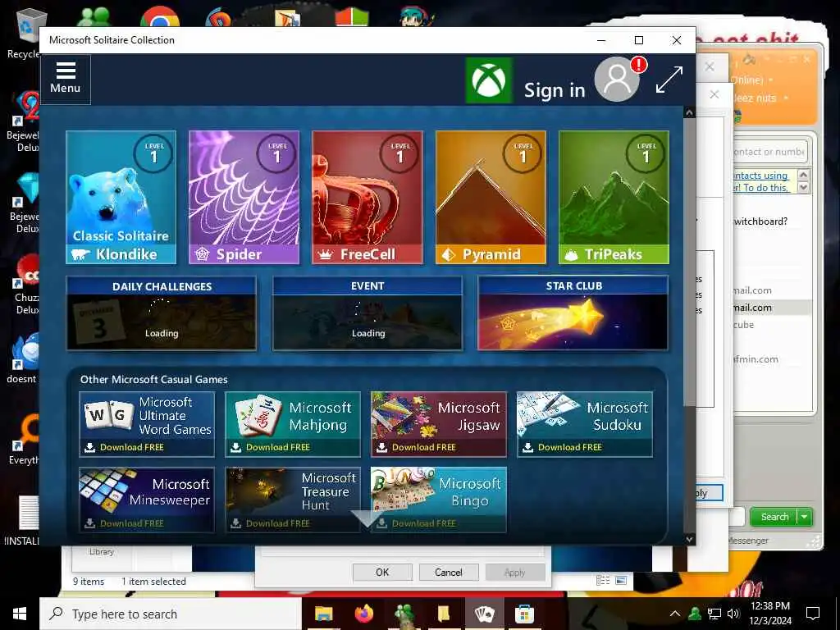
Task: Open the Messenger icon in the taskbar
Action: (404, 614)
